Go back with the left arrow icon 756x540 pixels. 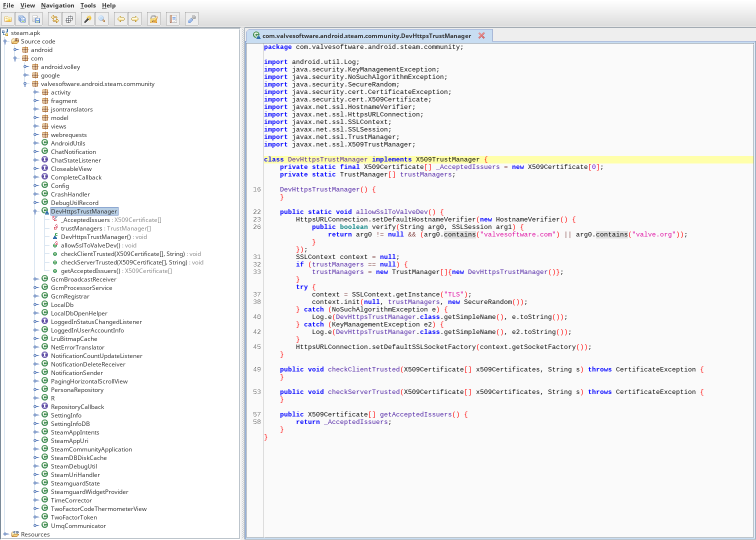tap(120, 19)
